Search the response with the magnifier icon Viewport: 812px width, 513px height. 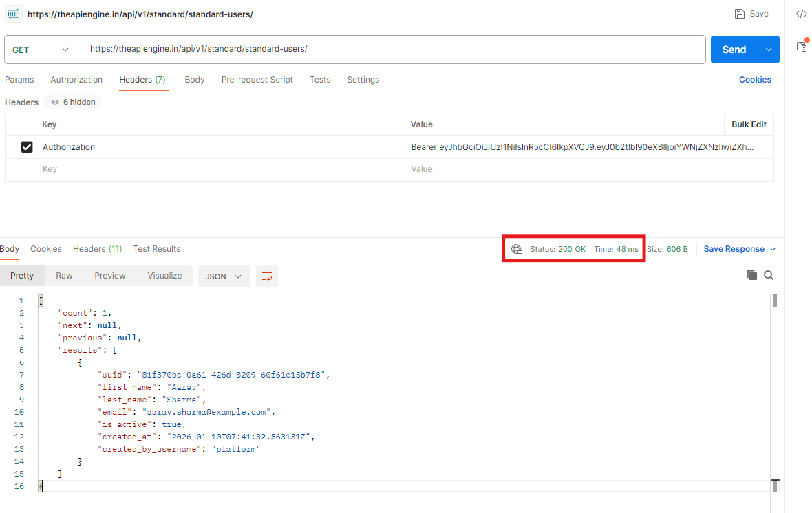pyautogui.click(x=769, y=275)
